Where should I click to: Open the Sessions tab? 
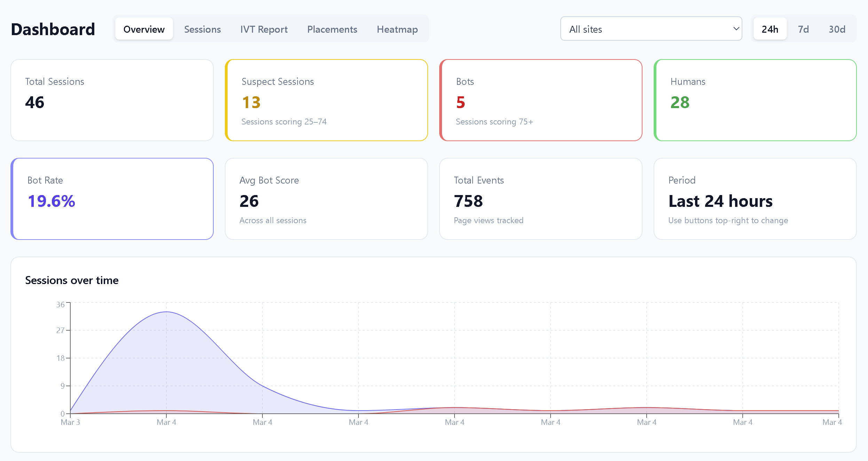(x=203, y=29)
